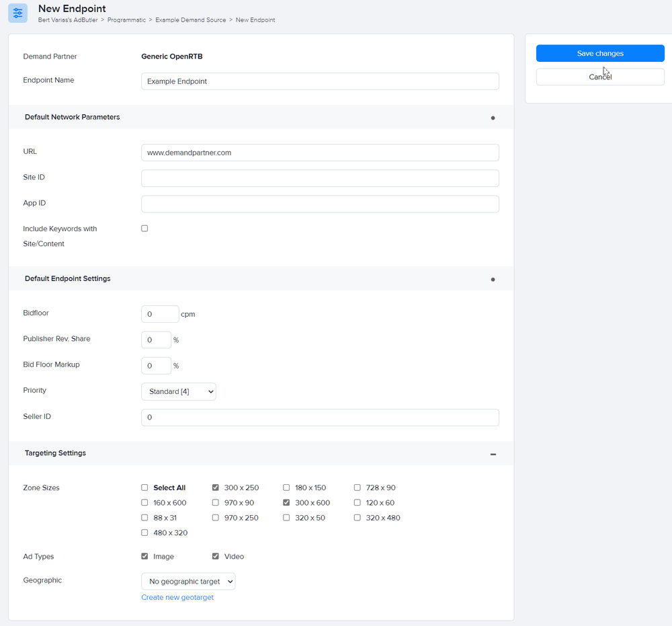Check the 88 x 31 zone size

(x=145, y=518)
